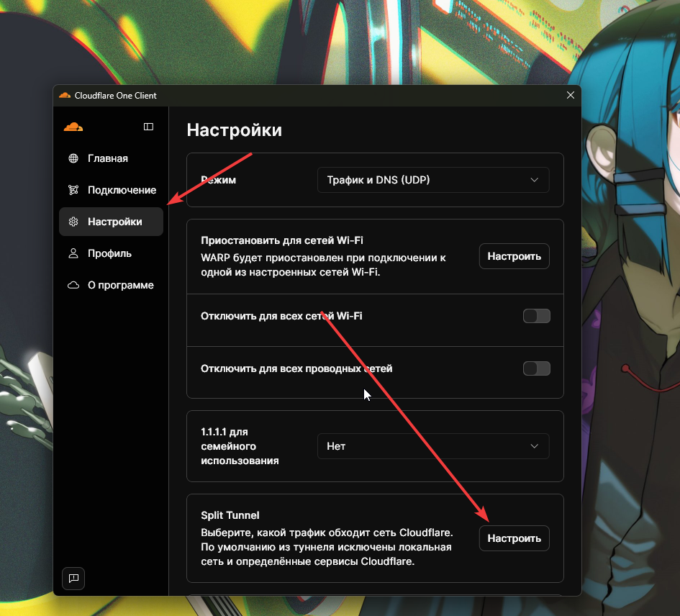Collapse the sidebar panel icon
This screenshot has width=680, height=616.
point(148,127)
